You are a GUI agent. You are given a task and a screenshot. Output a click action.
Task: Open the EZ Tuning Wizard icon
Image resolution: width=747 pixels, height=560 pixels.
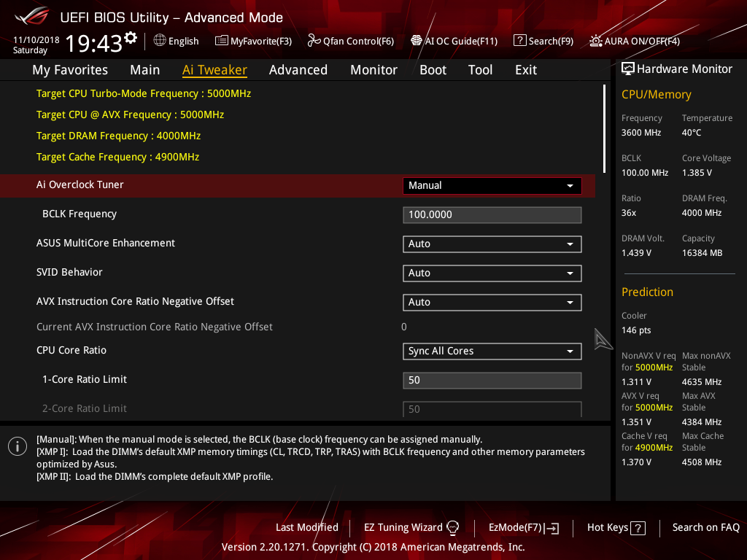click(453, 526)
